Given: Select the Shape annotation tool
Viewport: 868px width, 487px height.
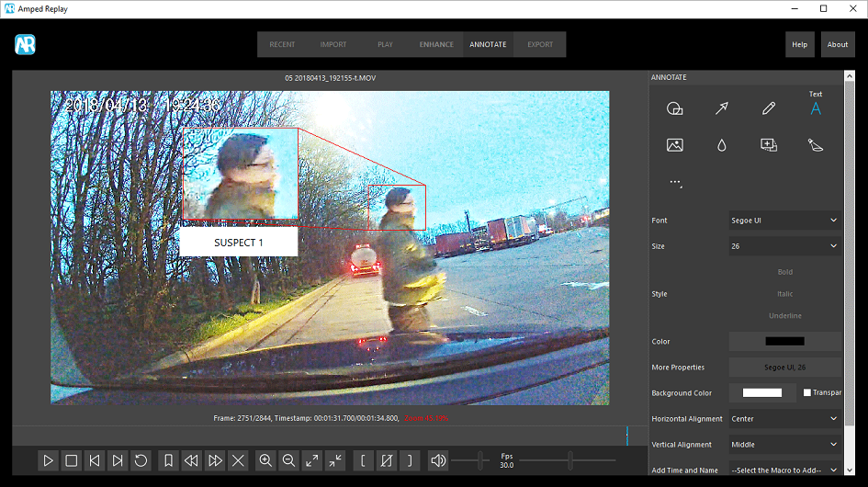Looking at the screenshot, I should click(674, 108).
